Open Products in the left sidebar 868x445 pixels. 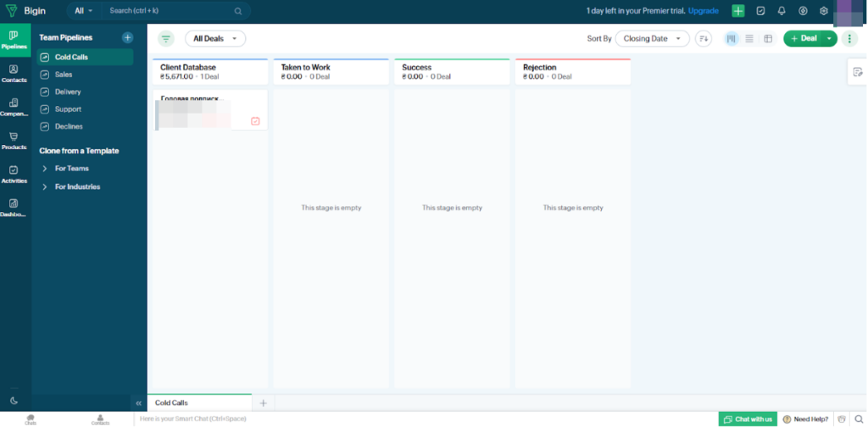coord(14,140)
